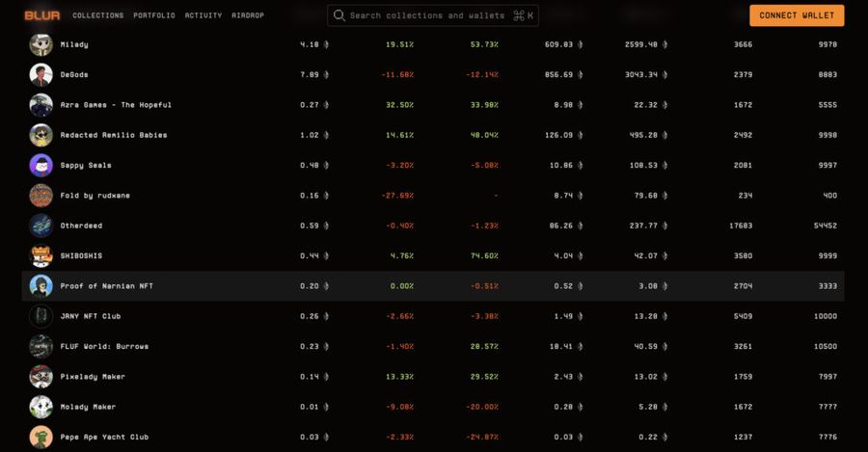Click the search magnifier icon
The image size is (868, 452).
[x=339, y=15]
